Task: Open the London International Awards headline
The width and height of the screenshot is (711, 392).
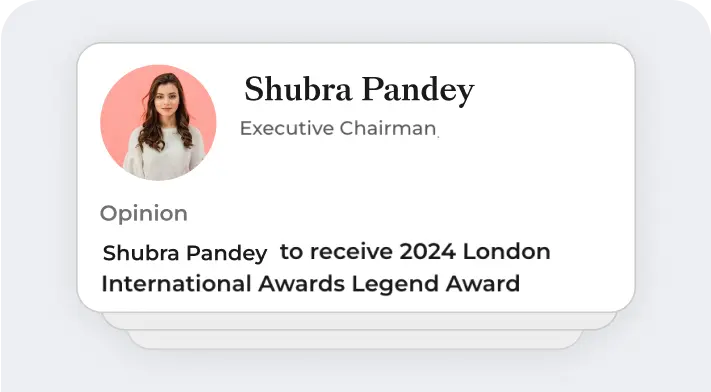Action: click(326, 268)
